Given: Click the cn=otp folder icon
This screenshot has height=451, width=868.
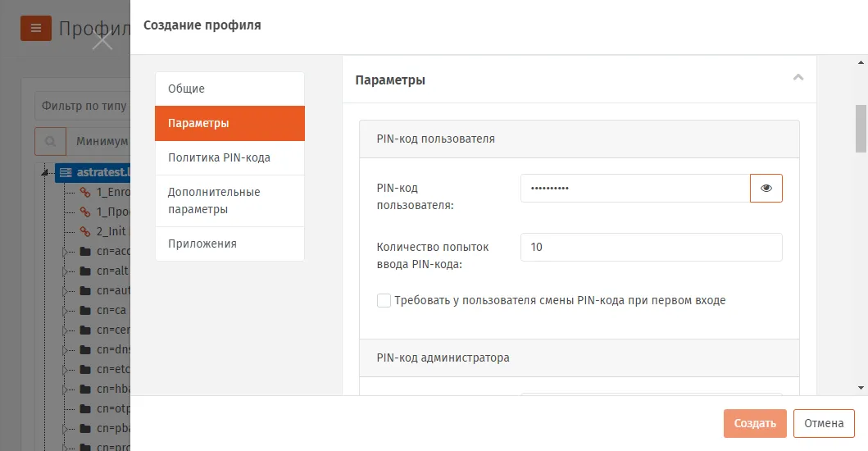Looking at the screenshot, I should click(85, 409).
